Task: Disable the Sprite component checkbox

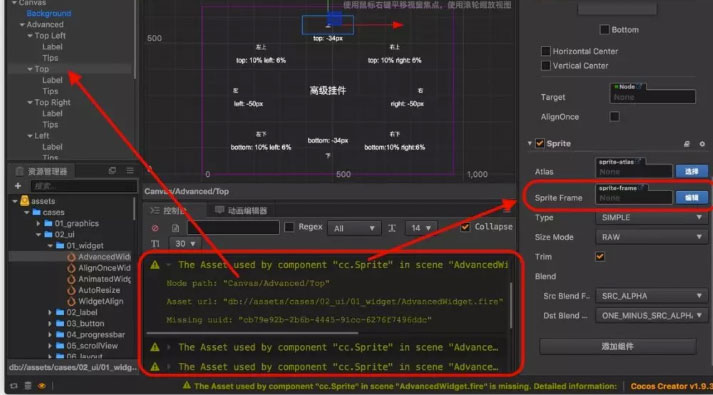Action: [x=540, y=143]
